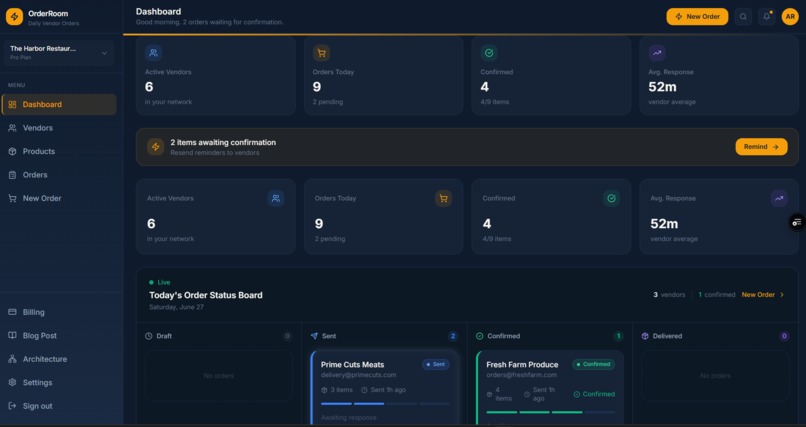
Task: Click Fresh Farm Produce progress bar
Action: pos(551,412)
